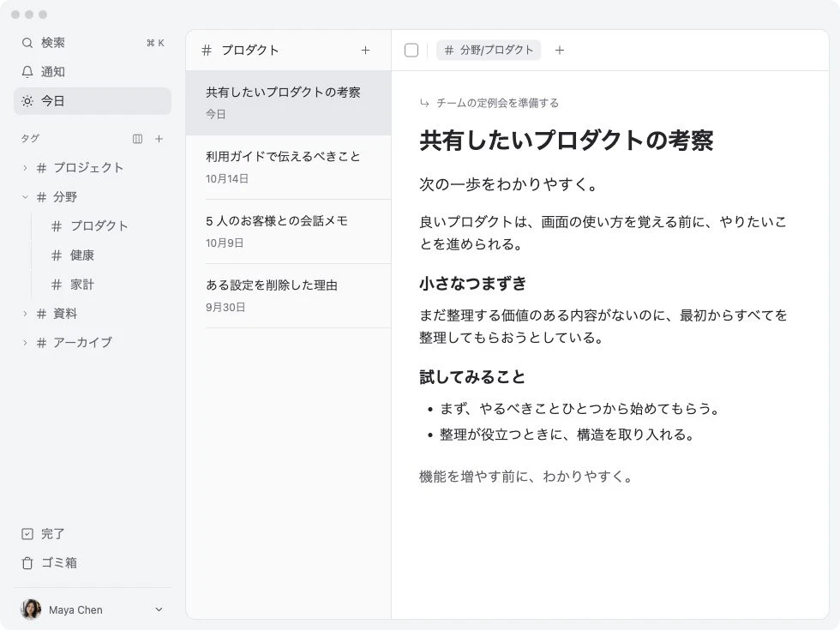Collapse the 分野 tag group

click(x=25, y=197)
